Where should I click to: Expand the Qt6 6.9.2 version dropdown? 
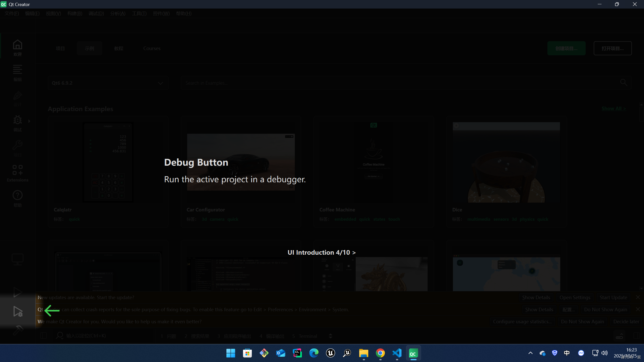[x=108, y=83]
